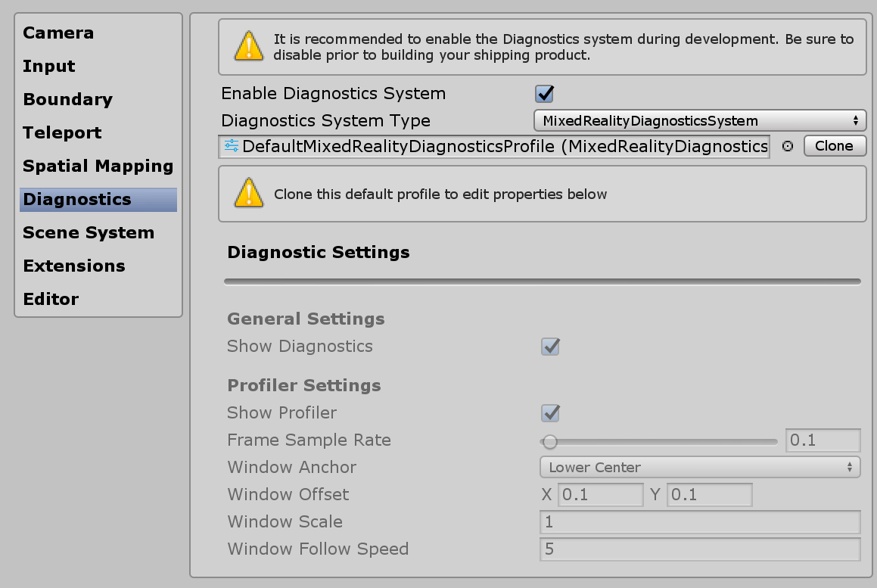Open the Input settings tab
The width and height of the screenshot is (877, 588).
pyautogui.click(x=49, y=67)
